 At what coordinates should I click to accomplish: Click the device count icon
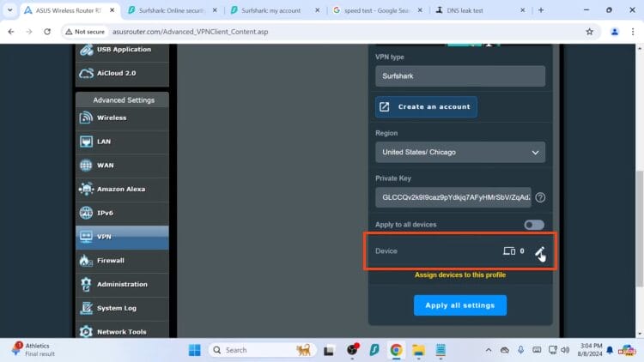point(509,250)
